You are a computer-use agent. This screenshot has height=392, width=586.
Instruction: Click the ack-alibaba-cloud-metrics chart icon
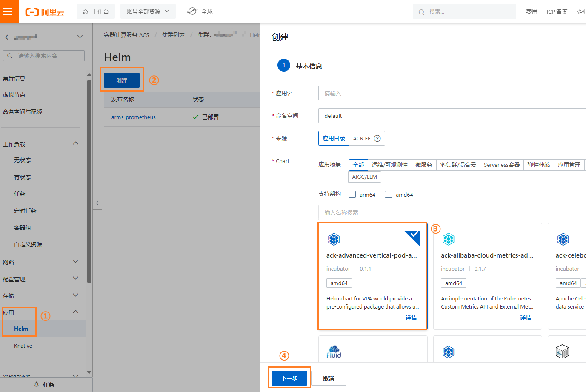449,239
